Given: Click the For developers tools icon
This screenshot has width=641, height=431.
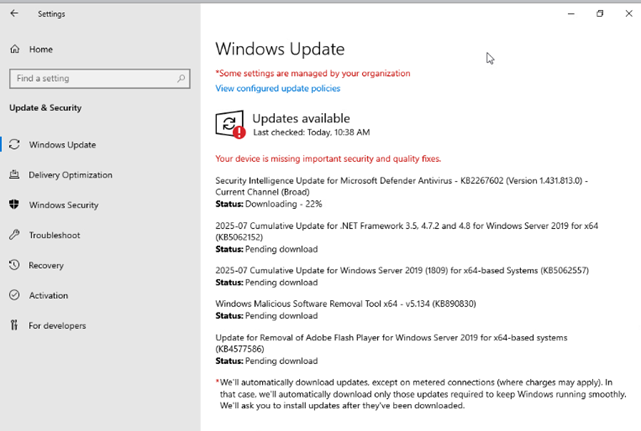Looking at the screenshot, I should pos(14,325).
